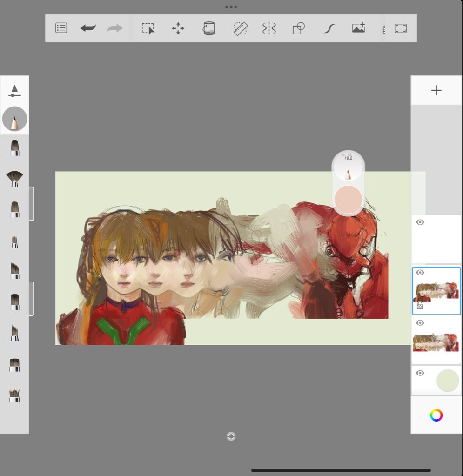
Task: Add a new layer with plus button
Action: coord(436,90)
